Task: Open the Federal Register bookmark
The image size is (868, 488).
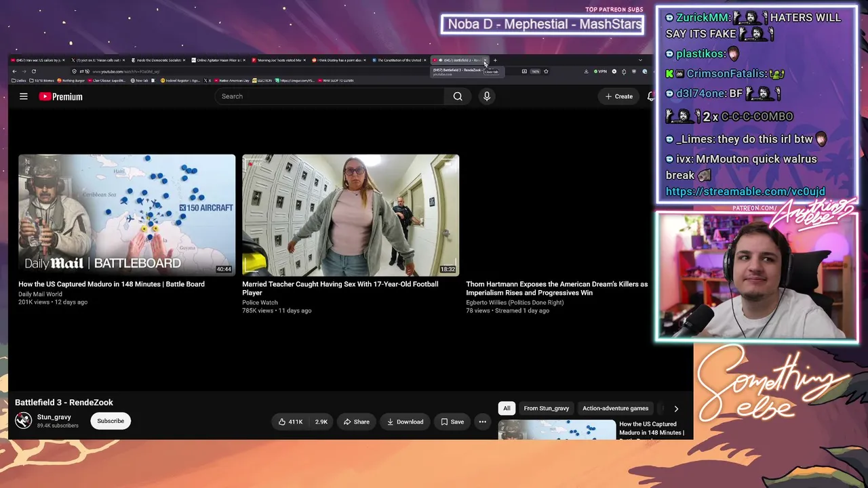Action: click(x=180, y=81)
